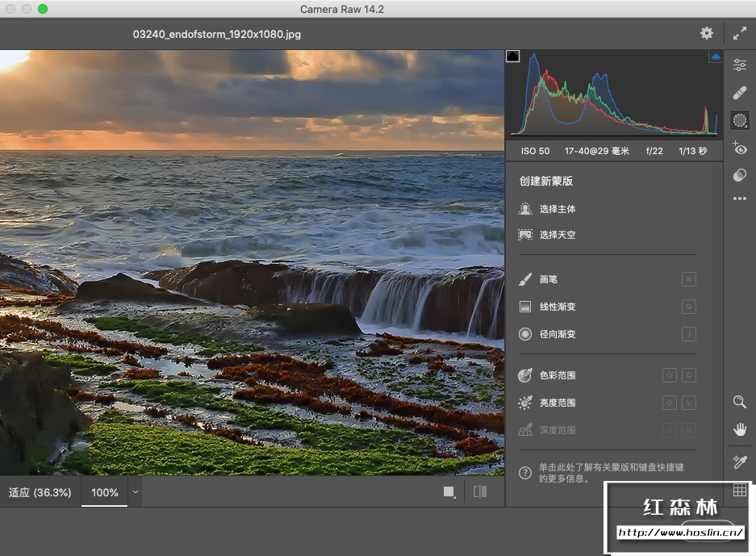Click the 画笔 brush mask option
The image size is (756, 556).
[x=548, y=279]
